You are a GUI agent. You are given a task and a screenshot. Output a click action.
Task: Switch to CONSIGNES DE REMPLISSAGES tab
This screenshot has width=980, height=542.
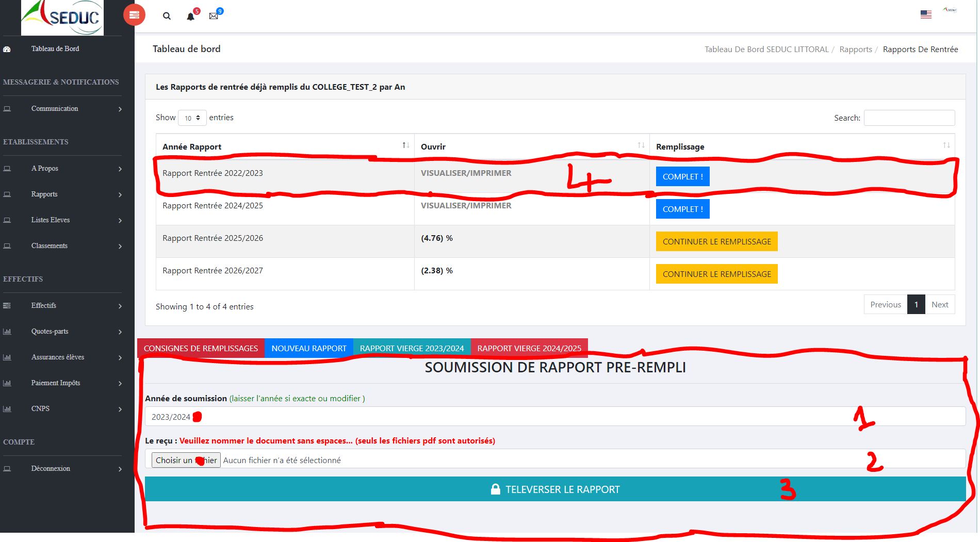coord(201,348)
